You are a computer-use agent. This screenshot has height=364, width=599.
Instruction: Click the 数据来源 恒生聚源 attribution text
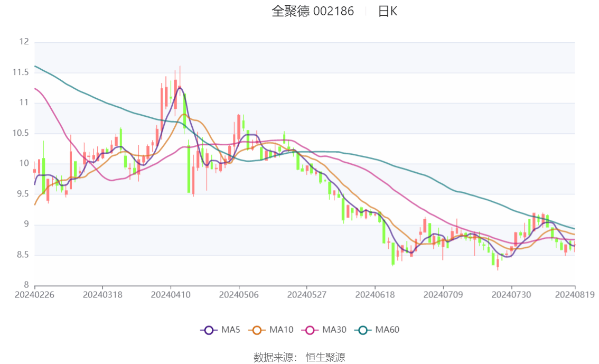[x=299, y=357]
